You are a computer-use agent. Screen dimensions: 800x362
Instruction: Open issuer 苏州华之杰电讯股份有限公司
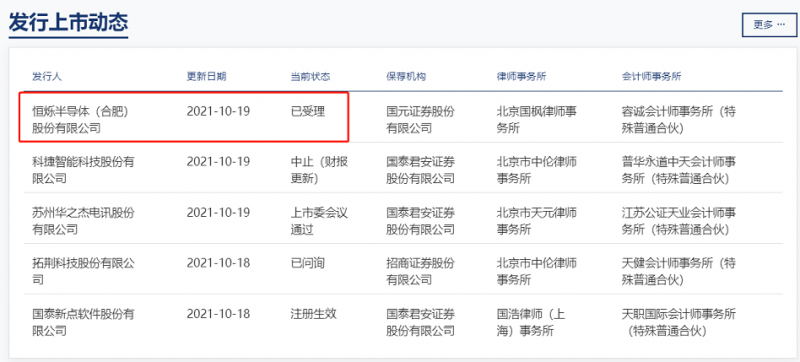(x=83, y=221)
